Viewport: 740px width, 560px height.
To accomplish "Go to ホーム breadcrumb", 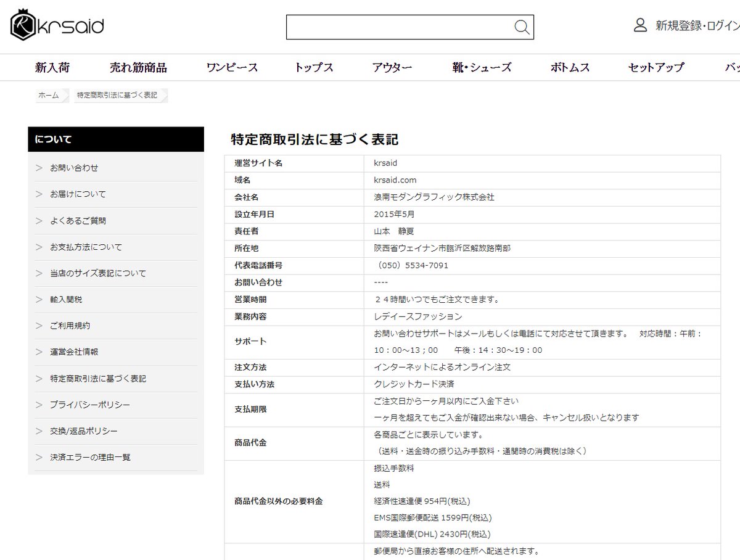I will click(49, 95).
